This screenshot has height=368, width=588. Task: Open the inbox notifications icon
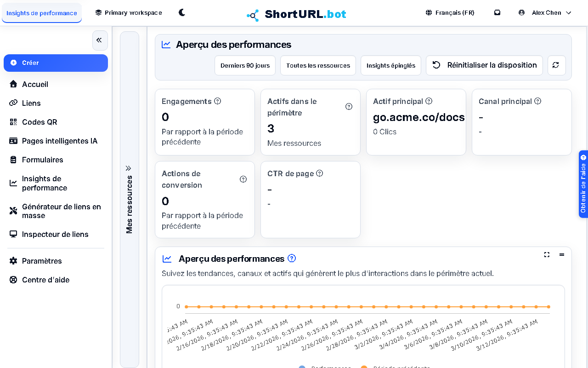(x=497, y=12)
